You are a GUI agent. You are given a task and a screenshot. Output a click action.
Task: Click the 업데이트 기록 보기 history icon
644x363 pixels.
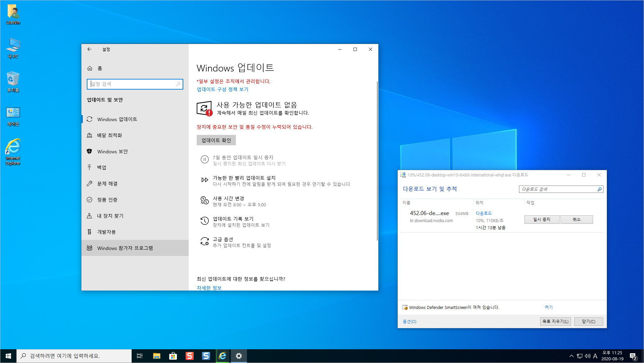pos(204,221)
